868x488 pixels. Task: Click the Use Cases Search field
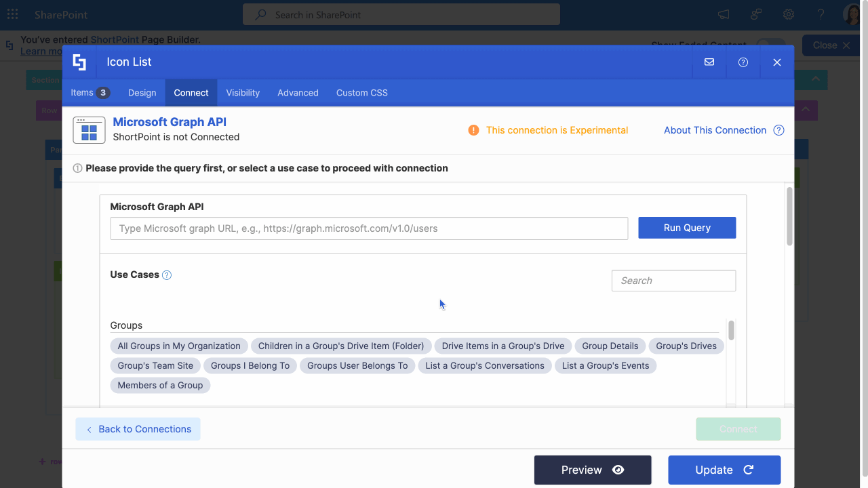pos(673,281)
